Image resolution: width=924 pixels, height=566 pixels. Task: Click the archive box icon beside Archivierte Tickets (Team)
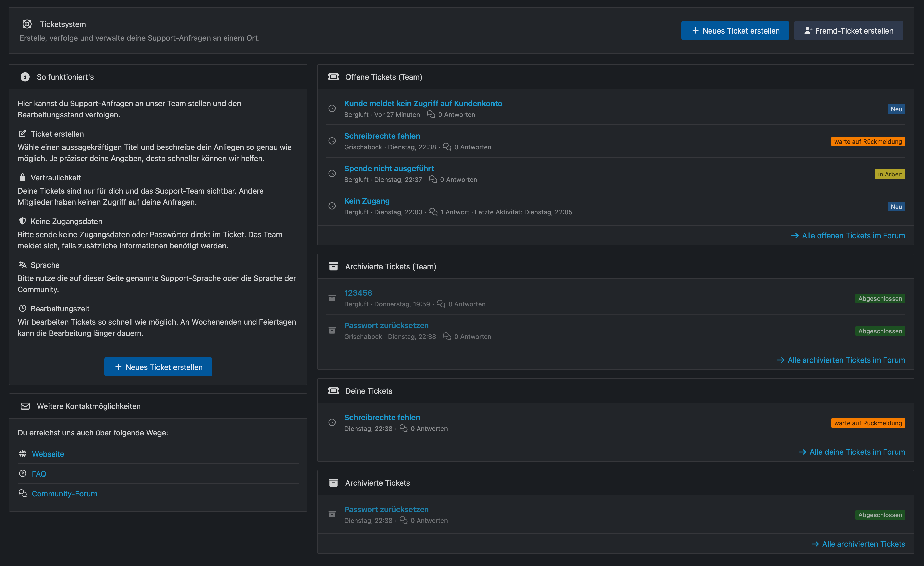coord(333,266)
